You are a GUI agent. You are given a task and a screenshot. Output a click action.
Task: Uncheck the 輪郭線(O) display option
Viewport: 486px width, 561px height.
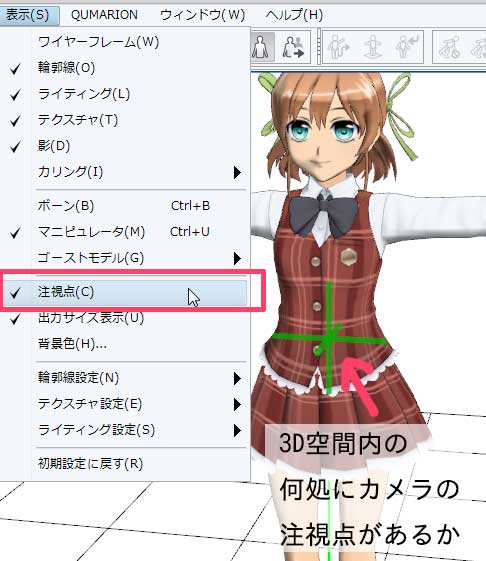click(x=123, y=68)
